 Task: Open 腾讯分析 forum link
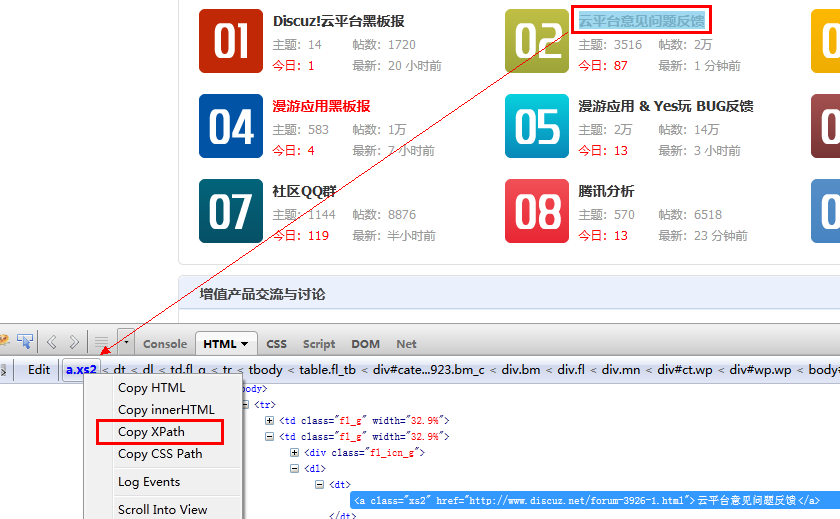pyautogui.click(x=606, y=191)
